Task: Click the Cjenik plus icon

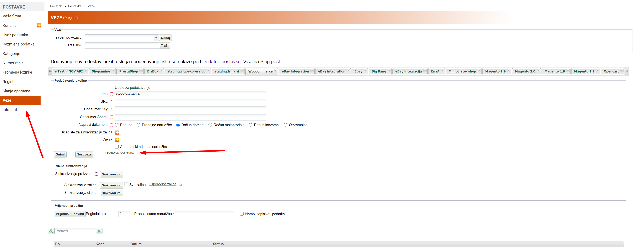Action: (x=117, y=140)
